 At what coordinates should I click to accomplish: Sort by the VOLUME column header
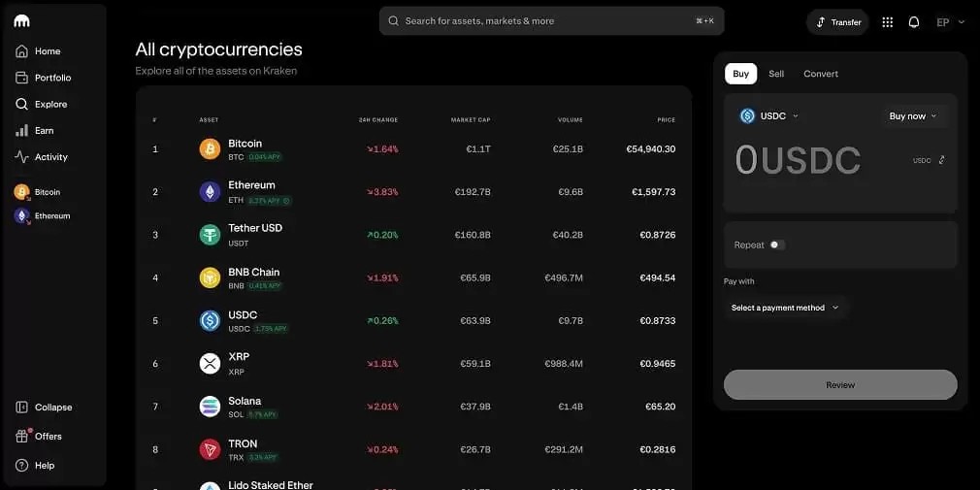click(x=571, y=120)
